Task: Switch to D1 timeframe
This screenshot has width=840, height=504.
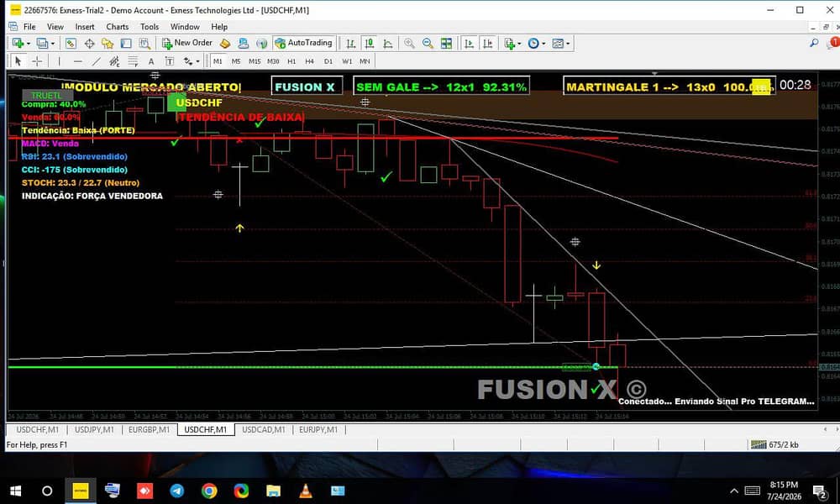Action: [x=328, y=61]
